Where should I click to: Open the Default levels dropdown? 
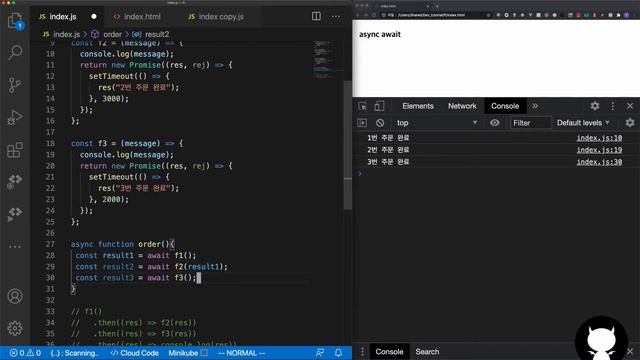583,123
